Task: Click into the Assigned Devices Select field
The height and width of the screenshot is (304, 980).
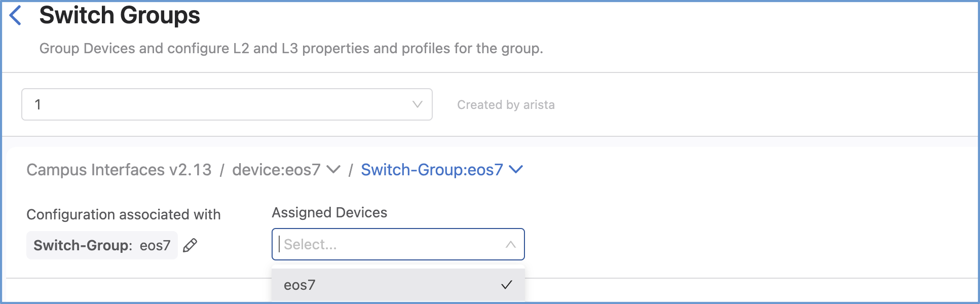Action: (390, 244)
